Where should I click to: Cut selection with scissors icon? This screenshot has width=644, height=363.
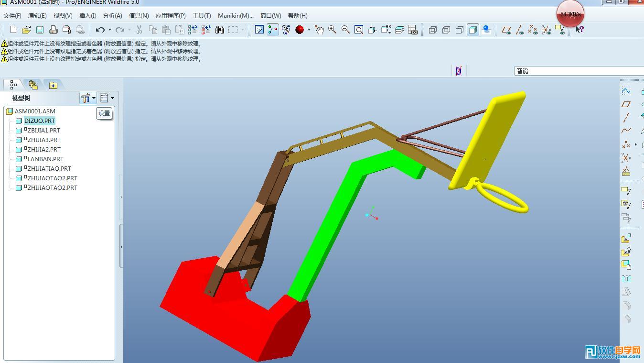click(139, 30)
